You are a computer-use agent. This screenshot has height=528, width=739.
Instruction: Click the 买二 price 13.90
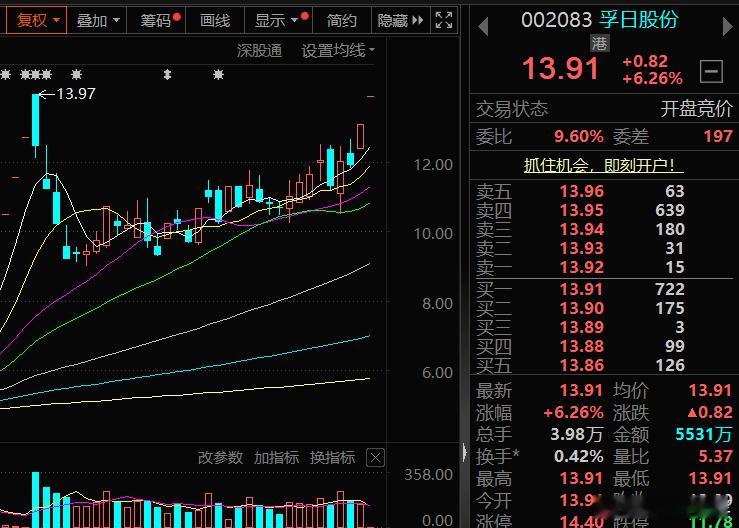click(x=582, y=308)
